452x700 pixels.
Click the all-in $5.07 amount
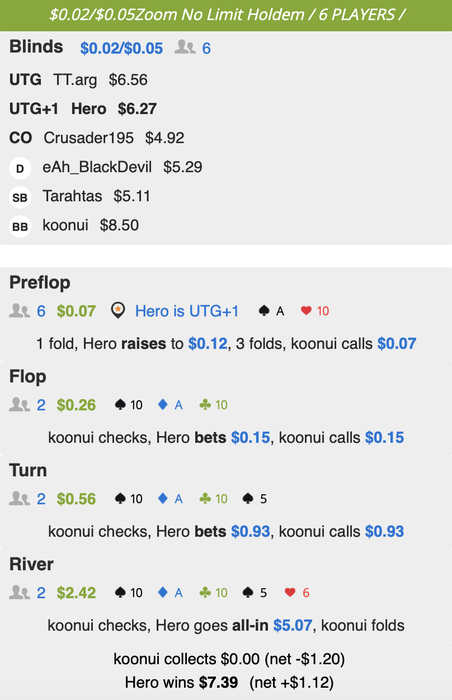[293, 625]
